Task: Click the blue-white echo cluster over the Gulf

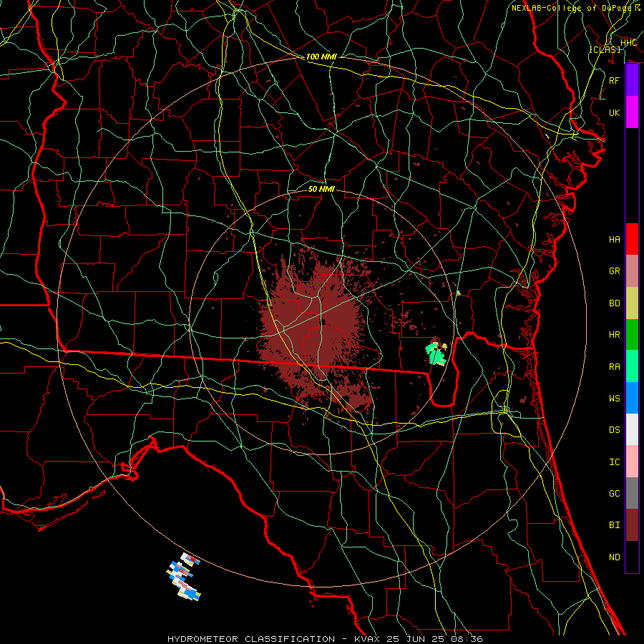Action: click(x=184, y=577)
